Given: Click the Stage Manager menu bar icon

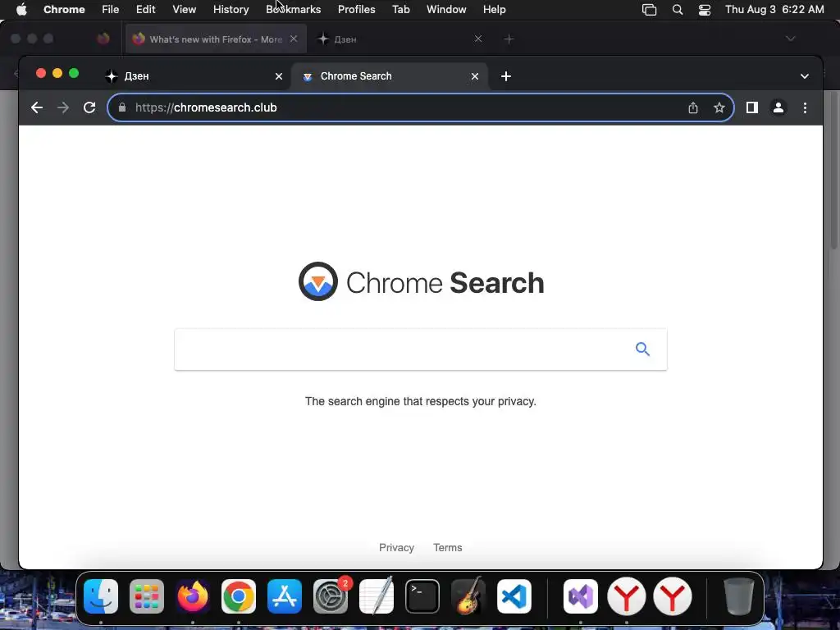Looking at the screenshot, I should click(x=650, y=10).
